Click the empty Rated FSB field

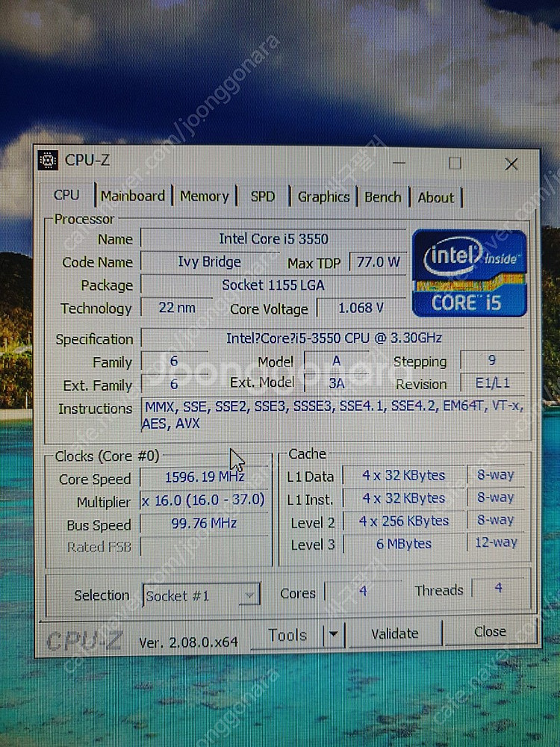(204, 546)
